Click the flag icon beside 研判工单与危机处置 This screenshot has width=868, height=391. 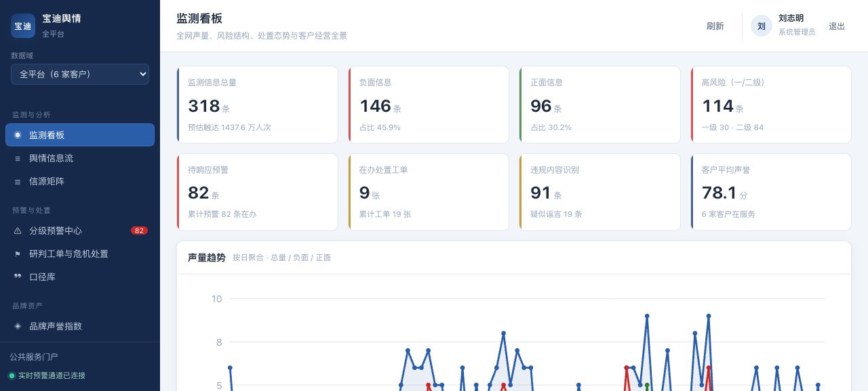(18, 254)
